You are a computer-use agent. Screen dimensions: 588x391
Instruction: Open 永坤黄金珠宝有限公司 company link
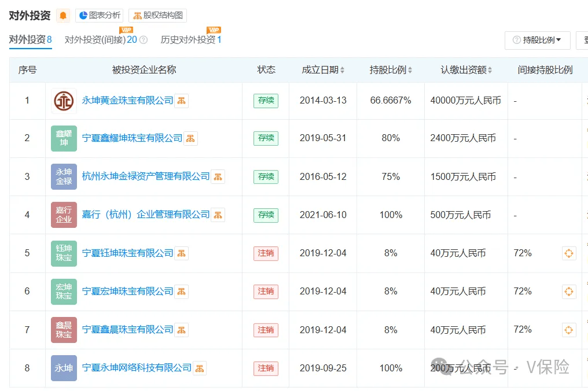click(x=127, y=101)
